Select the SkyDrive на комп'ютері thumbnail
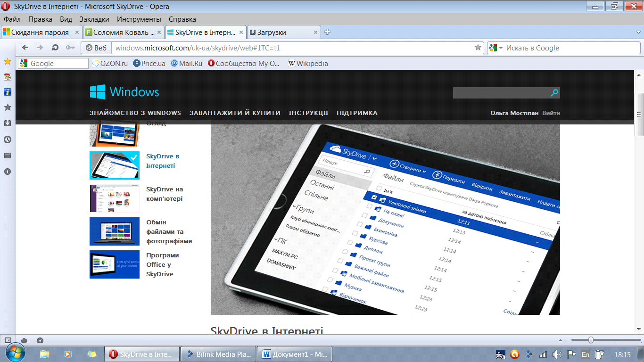Screen dimensions: 644x362 (x=115, y=198)
